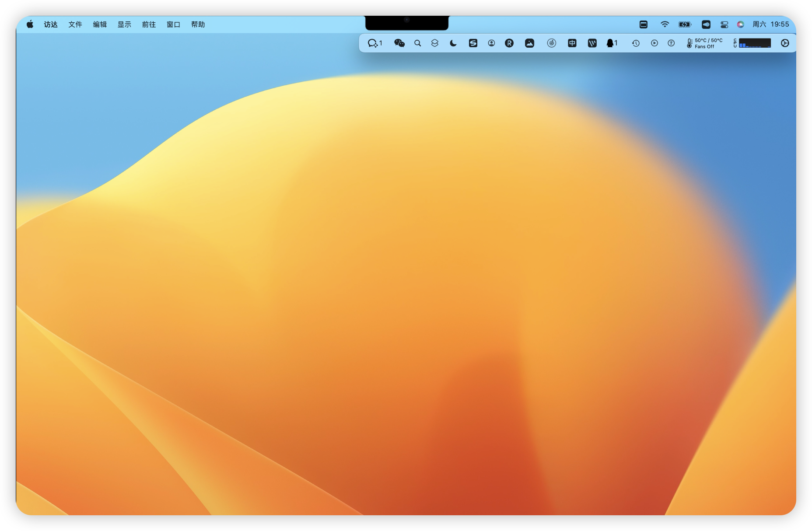Open the 显示 menu
Viewport: 812px width, 531px height.
(x=124, y=24)
